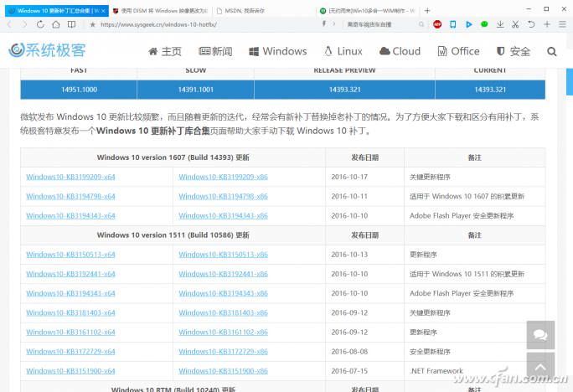Open the Windows navigation menu item
The height and width of the screenshot is (392, 573).
[x=278, y=51]
